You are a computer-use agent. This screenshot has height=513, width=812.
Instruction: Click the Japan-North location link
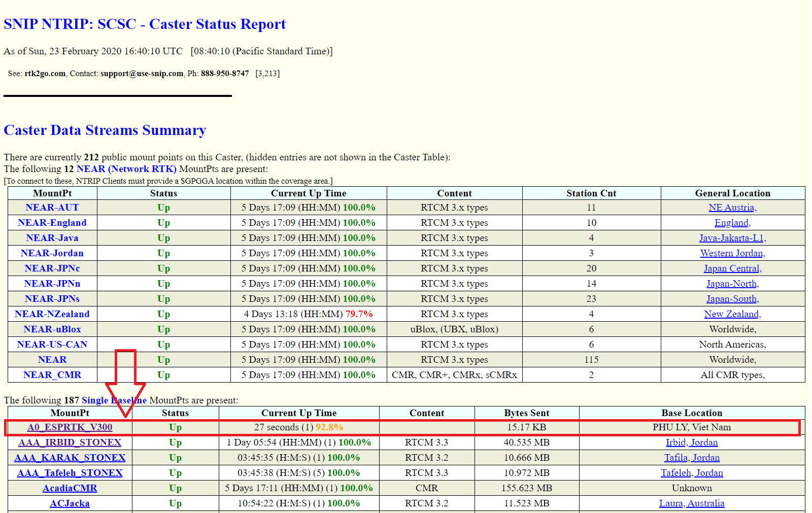732,284
